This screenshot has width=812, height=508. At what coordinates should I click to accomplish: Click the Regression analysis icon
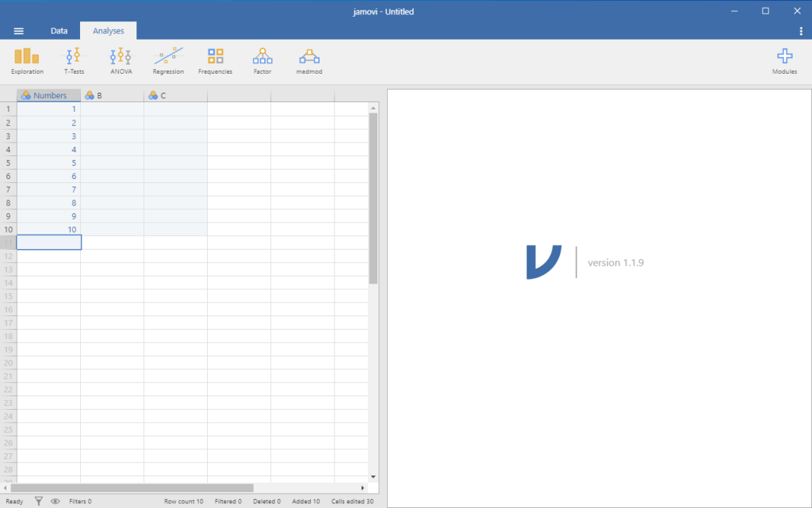click(x=168, y=59)
